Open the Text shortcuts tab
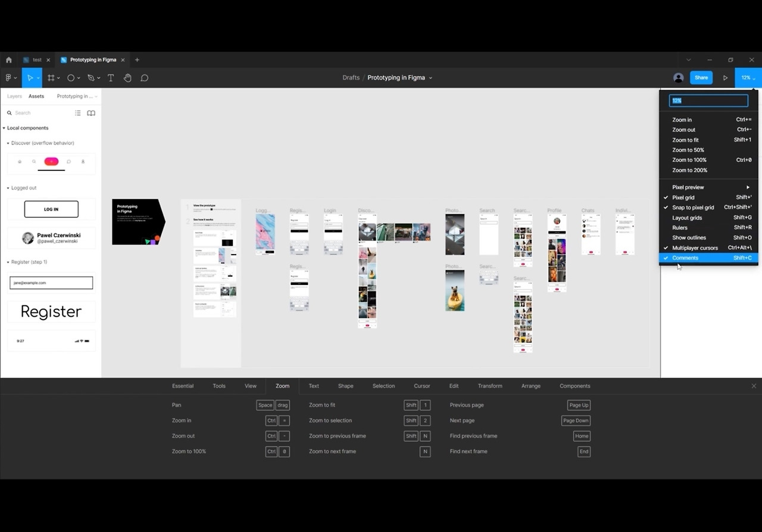The height and width of the screenshot is (532, 762). [x=314, y=386]
